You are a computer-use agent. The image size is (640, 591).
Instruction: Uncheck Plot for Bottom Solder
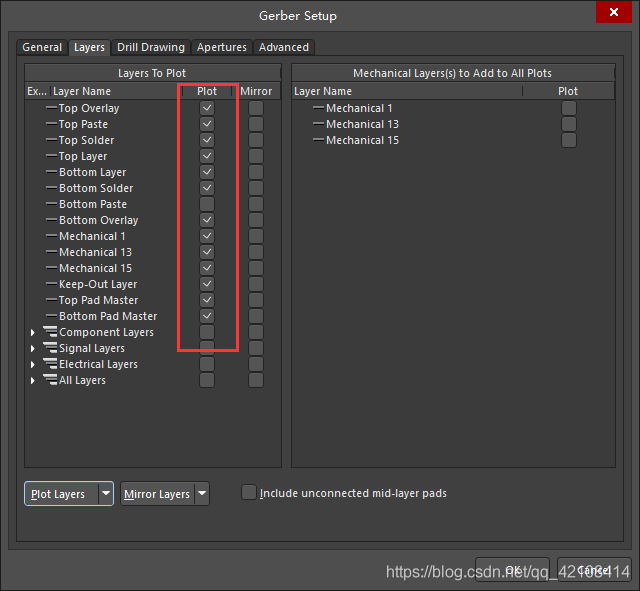(x=207, y=188)
